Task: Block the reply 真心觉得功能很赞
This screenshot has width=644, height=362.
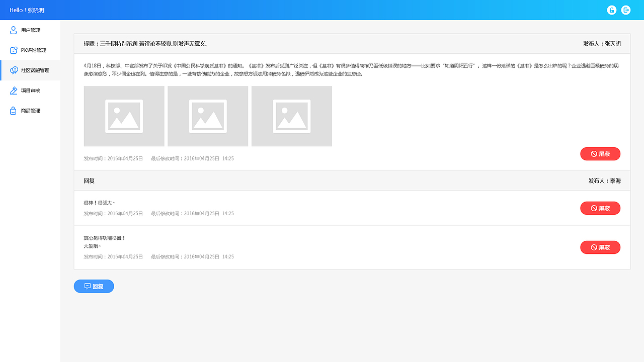Action: click(x=600, y=247)
